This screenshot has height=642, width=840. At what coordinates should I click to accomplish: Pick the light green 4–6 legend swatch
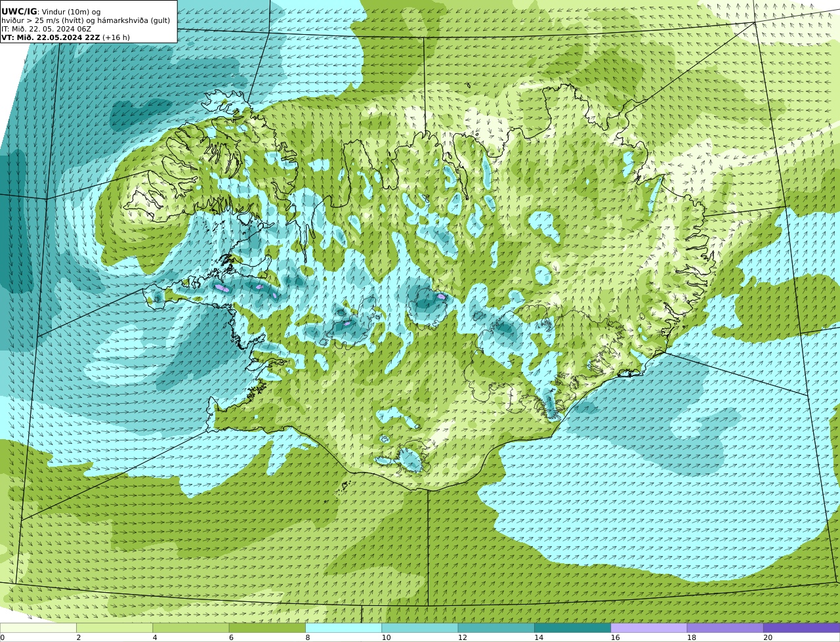point(191,628)
